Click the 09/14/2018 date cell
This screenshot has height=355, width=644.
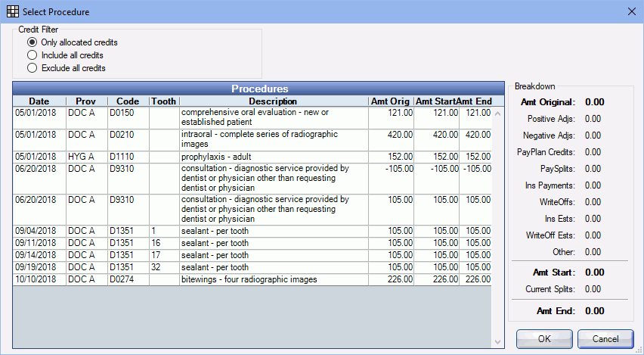click(x=39, y=255)
